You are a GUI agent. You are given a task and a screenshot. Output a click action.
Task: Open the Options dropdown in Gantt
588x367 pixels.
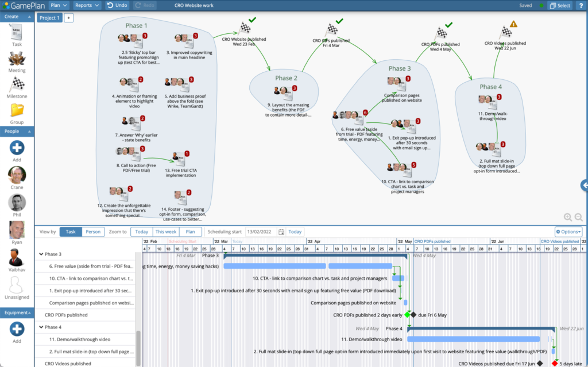click(568, 232)
